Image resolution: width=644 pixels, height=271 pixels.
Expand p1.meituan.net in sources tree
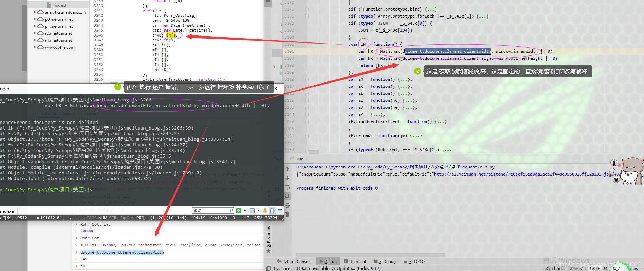(35, 26)
